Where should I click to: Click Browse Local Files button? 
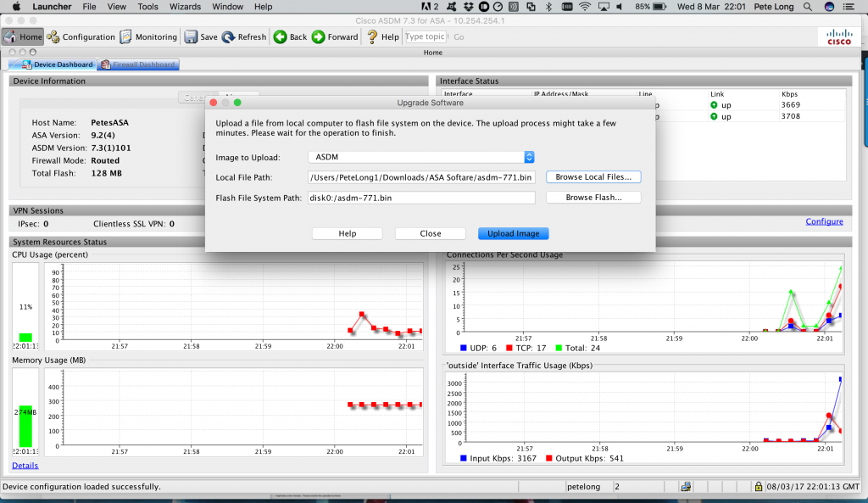[x=594, y=176]
